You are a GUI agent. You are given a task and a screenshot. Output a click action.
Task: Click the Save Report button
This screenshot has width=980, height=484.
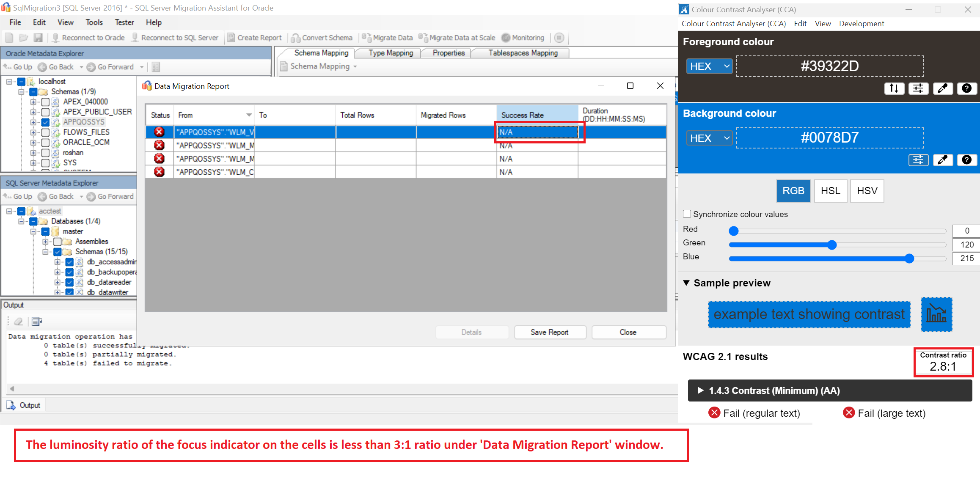[x=549, y=332]
